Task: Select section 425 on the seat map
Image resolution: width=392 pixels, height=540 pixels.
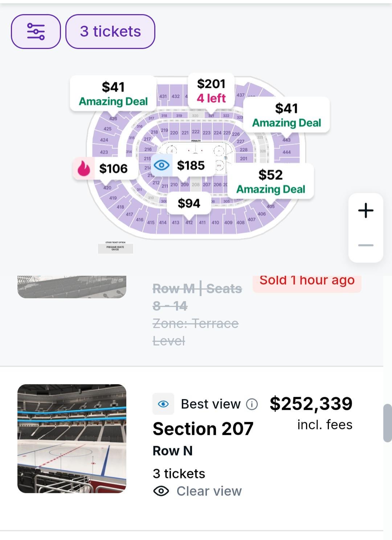Action: tap(107, 129)
